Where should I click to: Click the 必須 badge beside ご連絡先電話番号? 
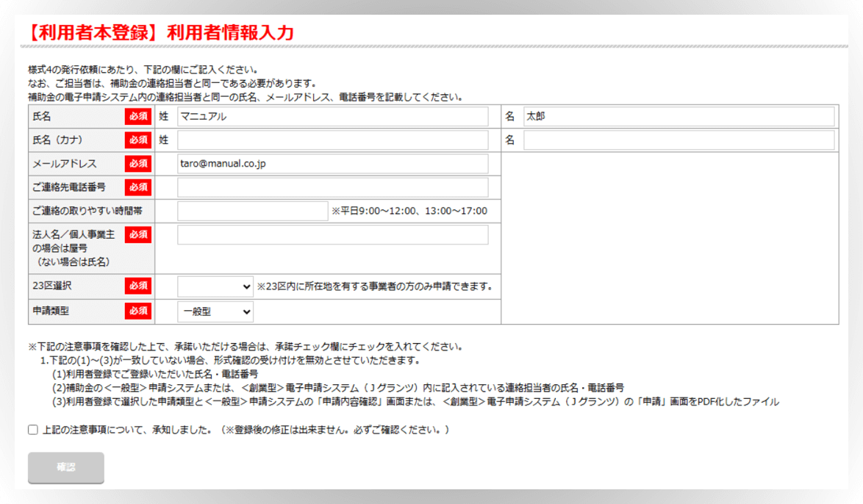tap(138, 187)
